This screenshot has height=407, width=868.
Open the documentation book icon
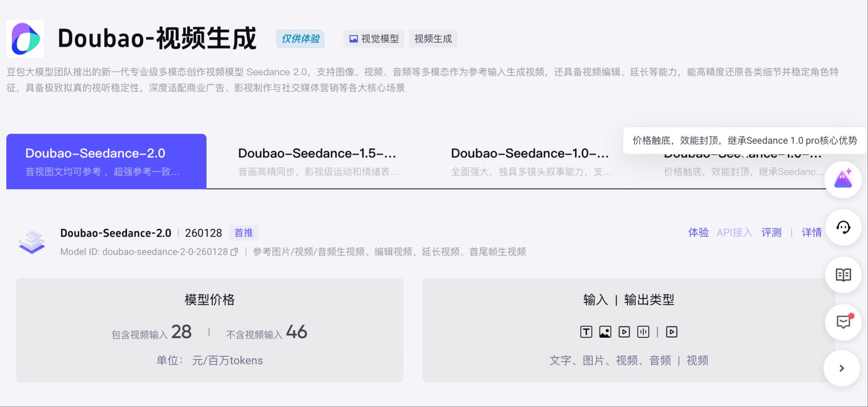click(843, 275)
